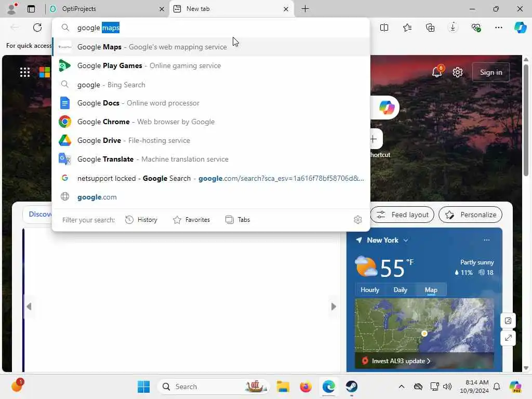Add a shortcut with the plus tile
This screenshot has width=532, height=399.
[374, 139]
